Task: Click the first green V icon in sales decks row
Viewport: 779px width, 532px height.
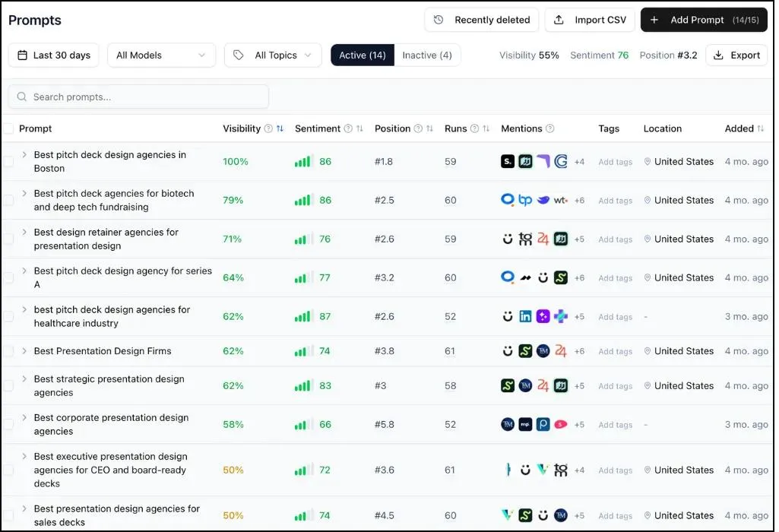Action: (507, 515)
